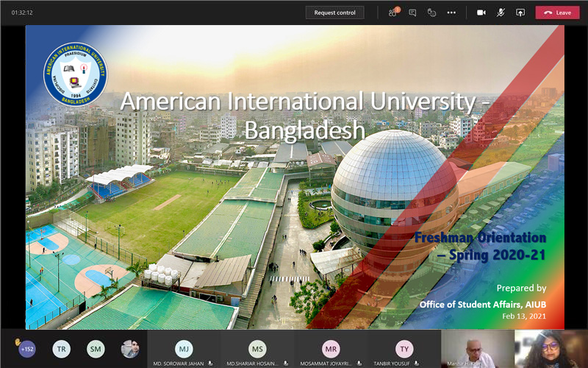Expand the More actions ellipsis menu
Viewport: 588px width, 368px height.
click(451, 13)
